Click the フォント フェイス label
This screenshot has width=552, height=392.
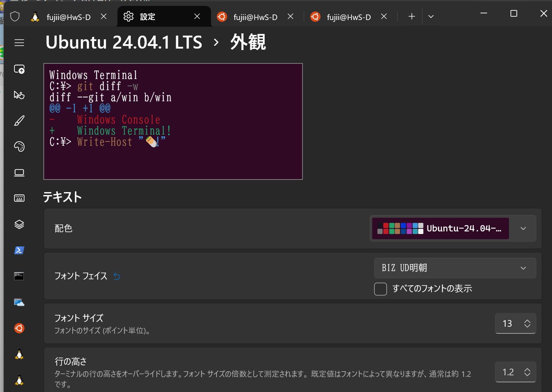(81, 276)
